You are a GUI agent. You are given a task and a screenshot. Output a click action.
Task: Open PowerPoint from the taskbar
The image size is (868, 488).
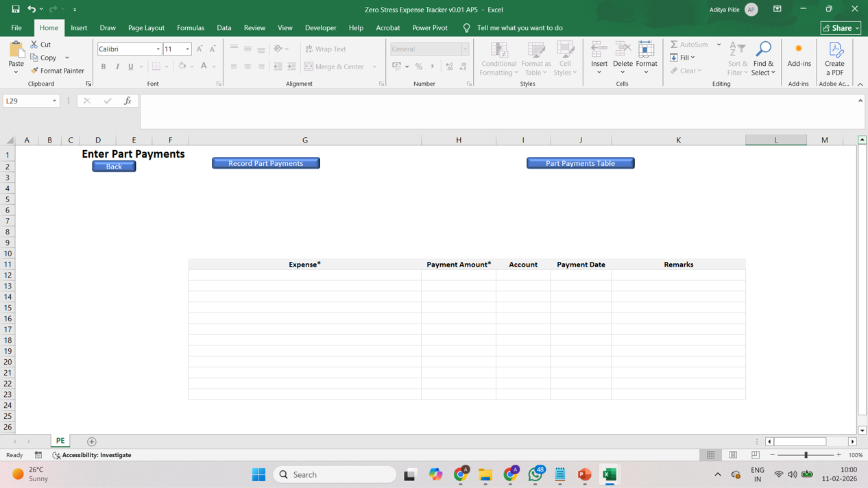point(584,474)
